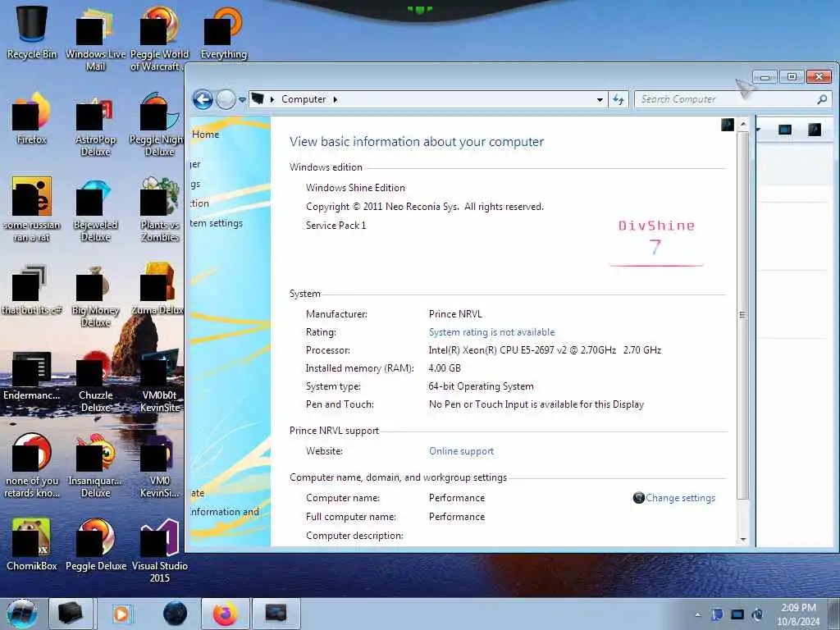
Task: Click the Firefox taskbar button
Action: tap(225, 614)
